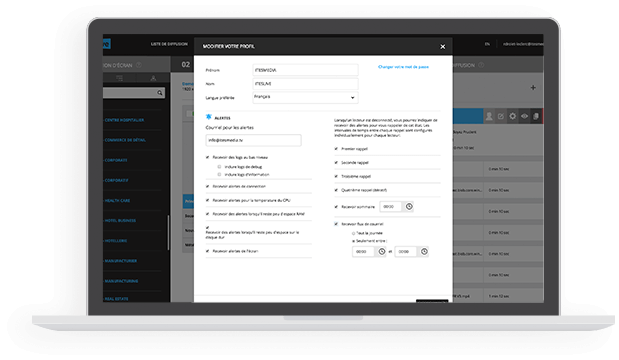
Task: Toggle alertes peu d'espace RAM checkbox
Action: (x=207, y=214)
